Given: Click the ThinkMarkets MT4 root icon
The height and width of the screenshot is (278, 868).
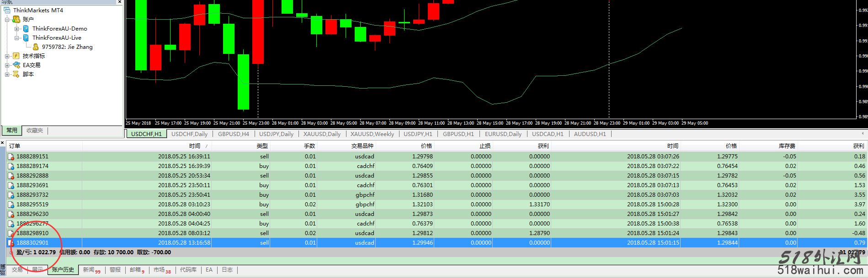Looking at the screenshot, I should tap(7, 10).
